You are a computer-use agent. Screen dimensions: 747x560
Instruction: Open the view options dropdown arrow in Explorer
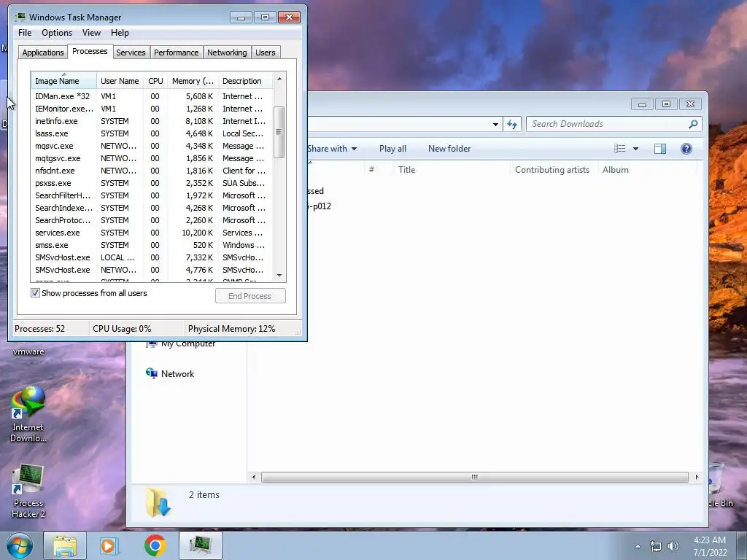pos(635,149)
